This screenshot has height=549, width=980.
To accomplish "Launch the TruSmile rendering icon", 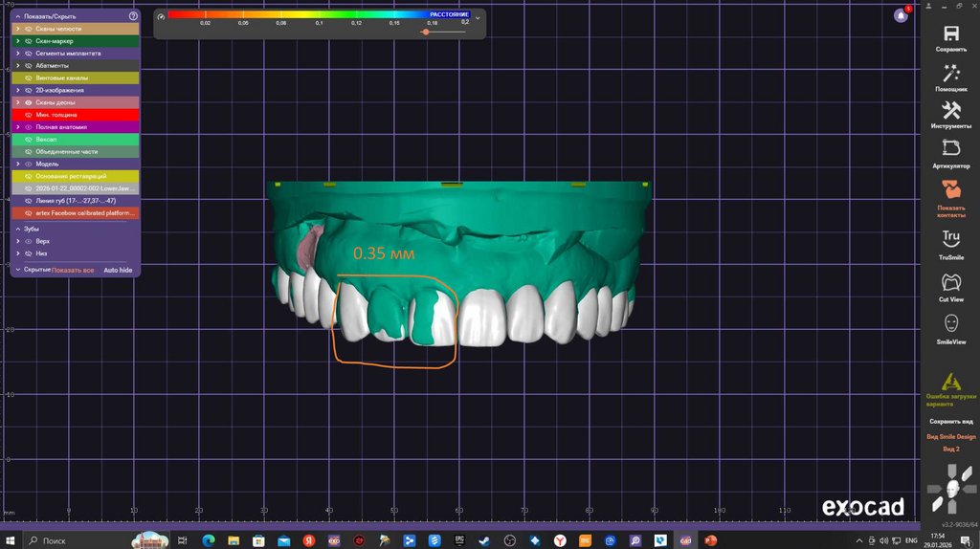I will point(951,239).
